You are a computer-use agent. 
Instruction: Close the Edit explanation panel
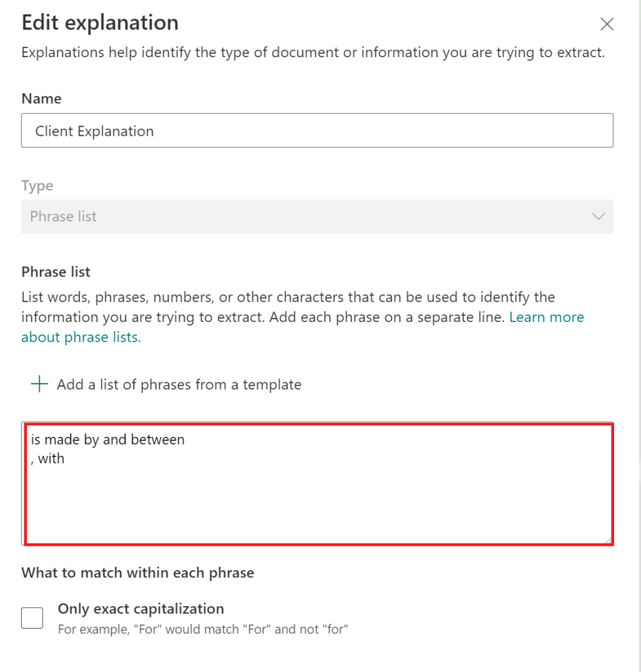607,25
